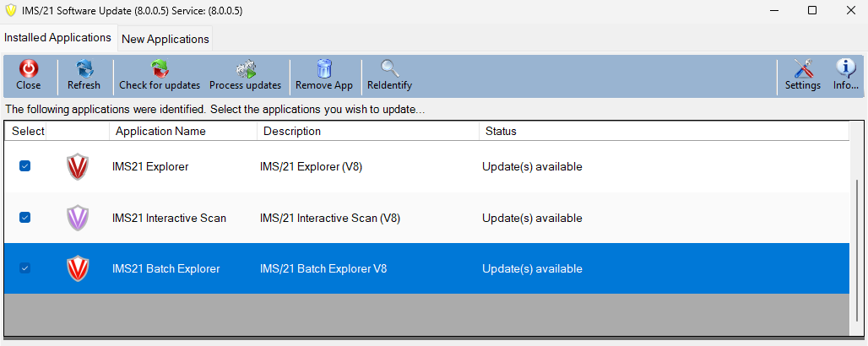Uncheck the IMS21 Batch Explorer checkbox

click(25, 268)
